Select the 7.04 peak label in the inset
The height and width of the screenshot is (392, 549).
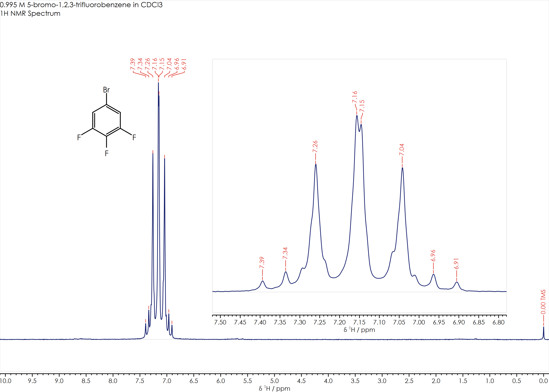(401, 150)
